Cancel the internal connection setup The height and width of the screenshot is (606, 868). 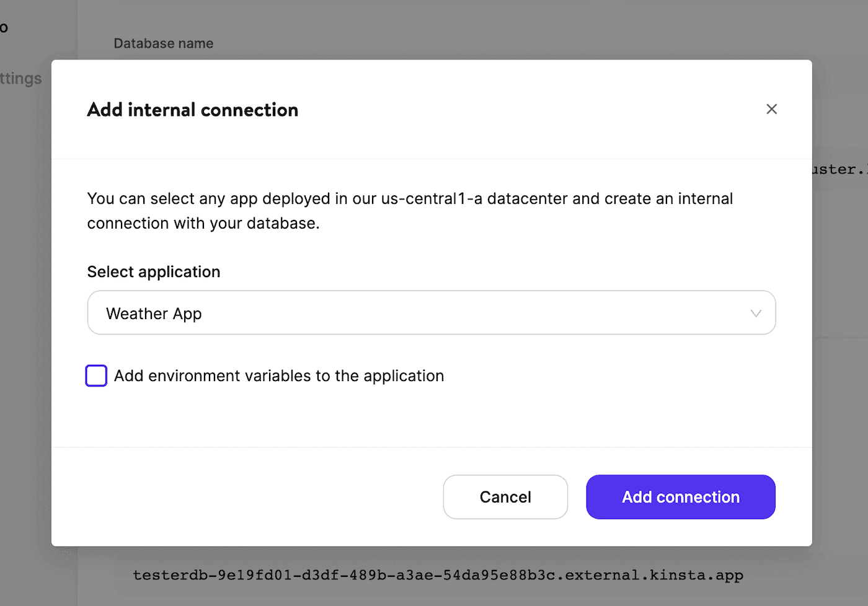point(505,496)
